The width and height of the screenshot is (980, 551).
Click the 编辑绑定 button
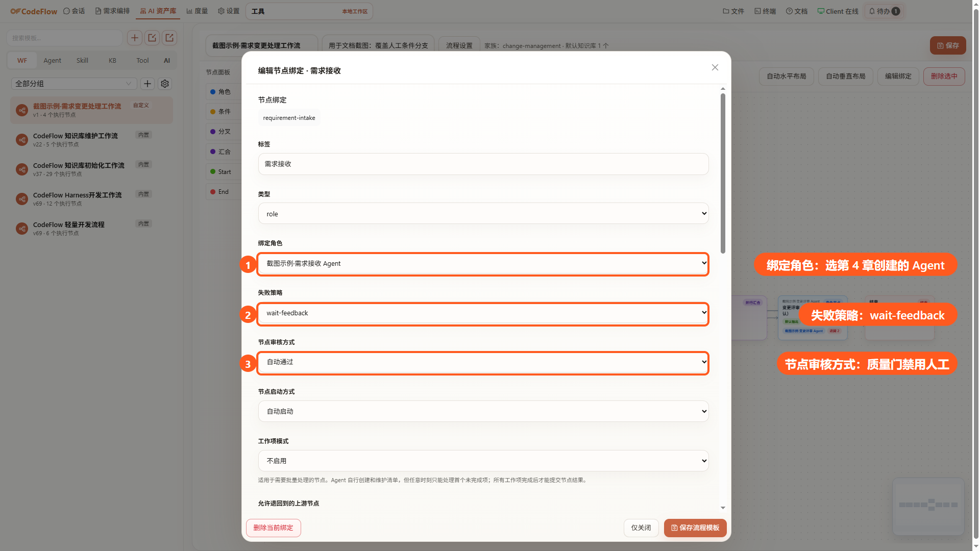[898, 77]
